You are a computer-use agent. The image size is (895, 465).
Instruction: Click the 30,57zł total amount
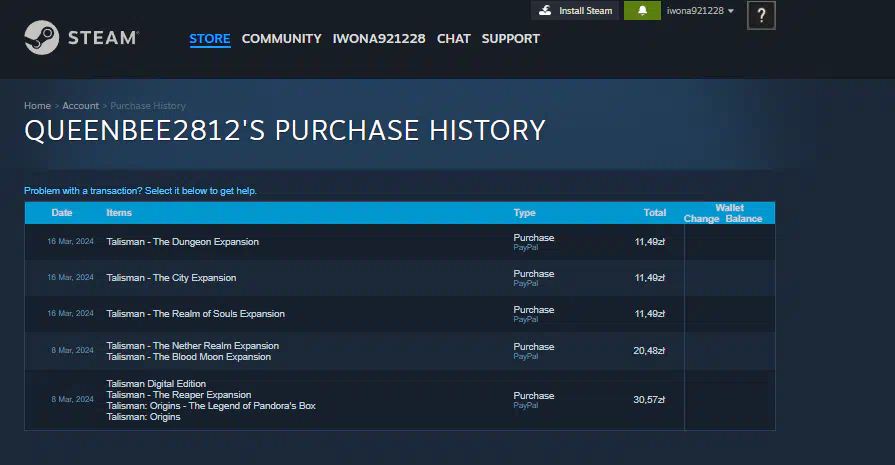coord(649,400)
